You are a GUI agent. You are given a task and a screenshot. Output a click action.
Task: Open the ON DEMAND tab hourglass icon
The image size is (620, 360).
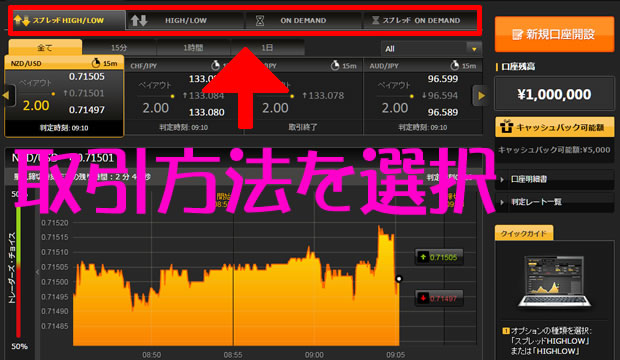(260, 21)
